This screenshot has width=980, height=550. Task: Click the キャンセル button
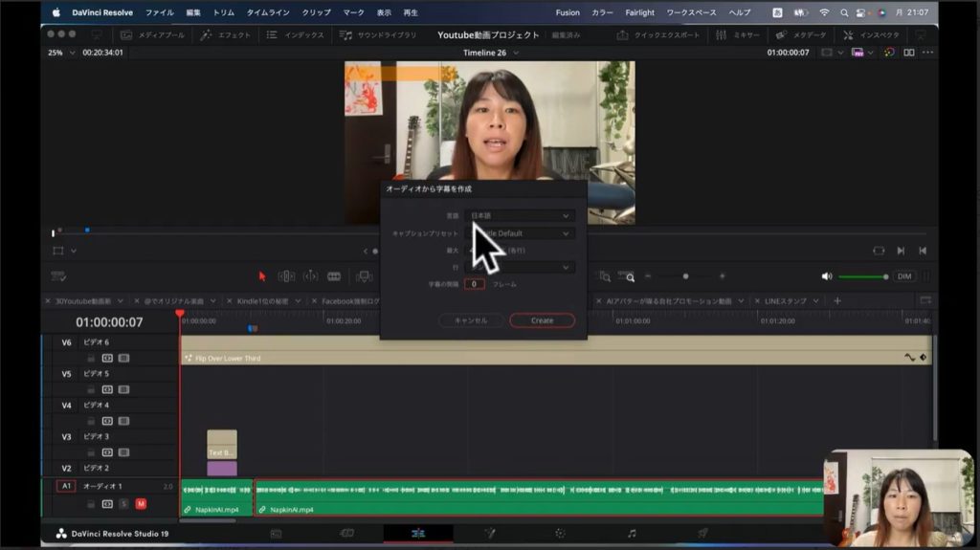click(471, 320)
